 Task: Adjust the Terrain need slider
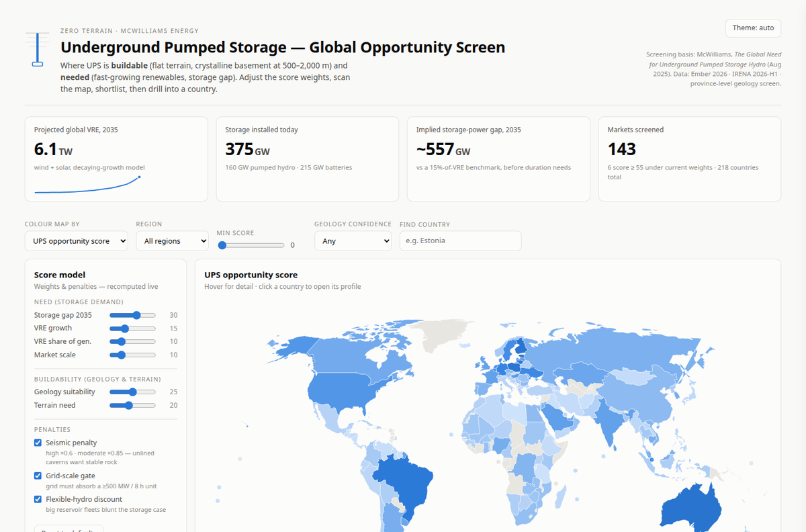coord(132,405)
